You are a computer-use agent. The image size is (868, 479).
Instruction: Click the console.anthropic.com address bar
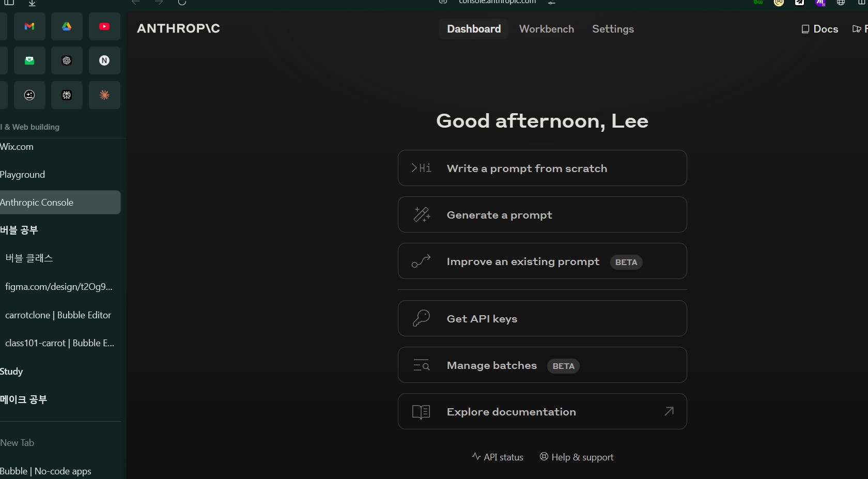[497, 2]
